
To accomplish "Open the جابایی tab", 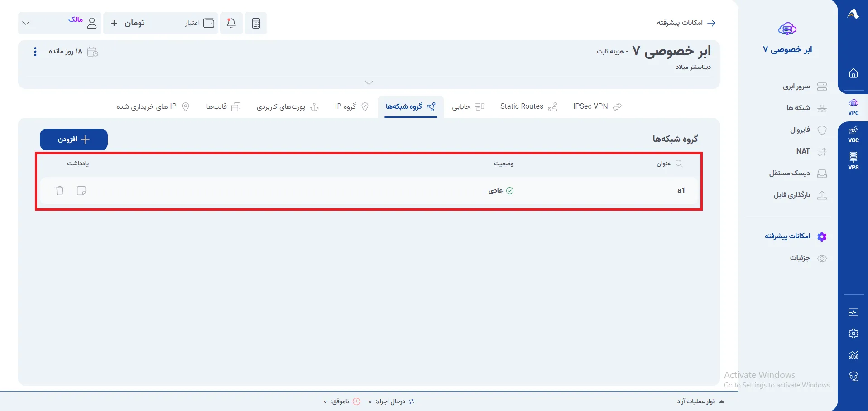I will [468, 106].
